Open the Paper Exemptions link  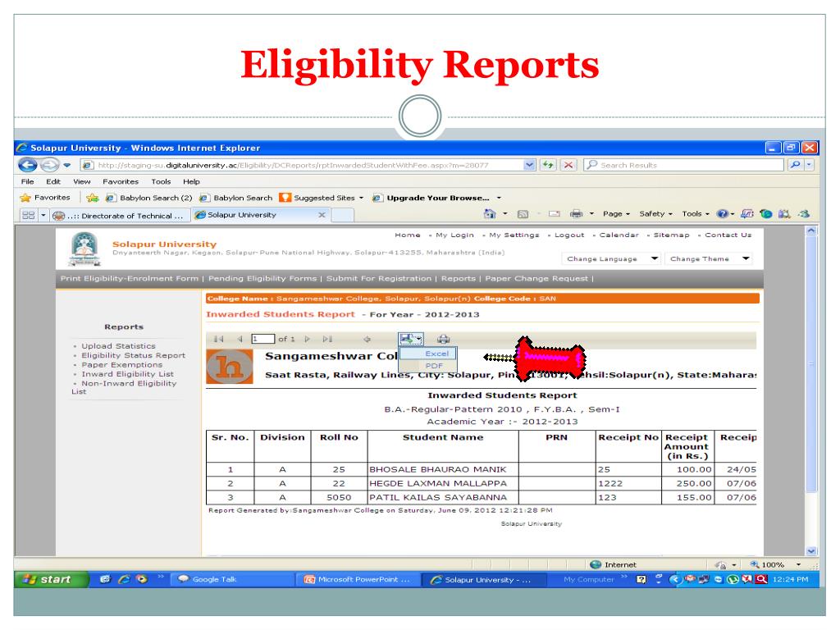coord(122,365)
